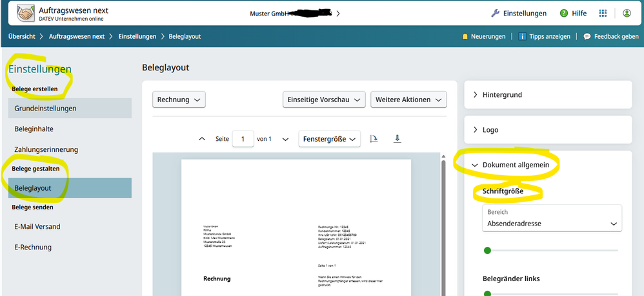Select E-Rechnung in the sidebar

tap(70, 247)
